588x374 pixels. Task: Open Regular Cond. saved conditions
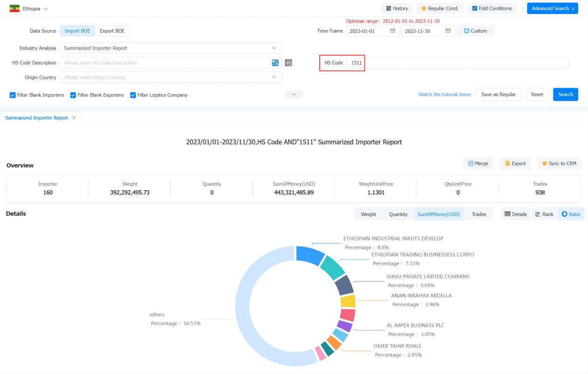click(x=440, y=8)
